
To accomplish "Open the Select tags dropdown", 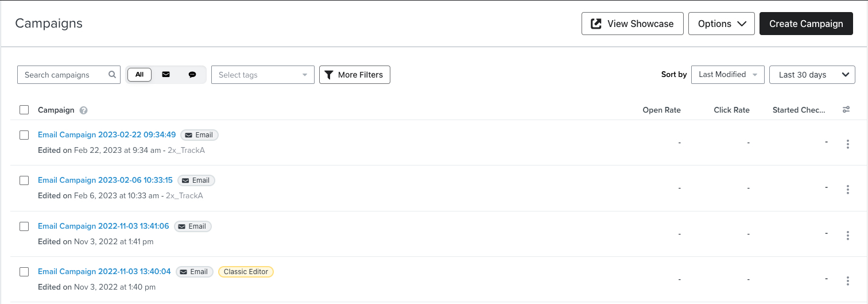I will point(262,75).
